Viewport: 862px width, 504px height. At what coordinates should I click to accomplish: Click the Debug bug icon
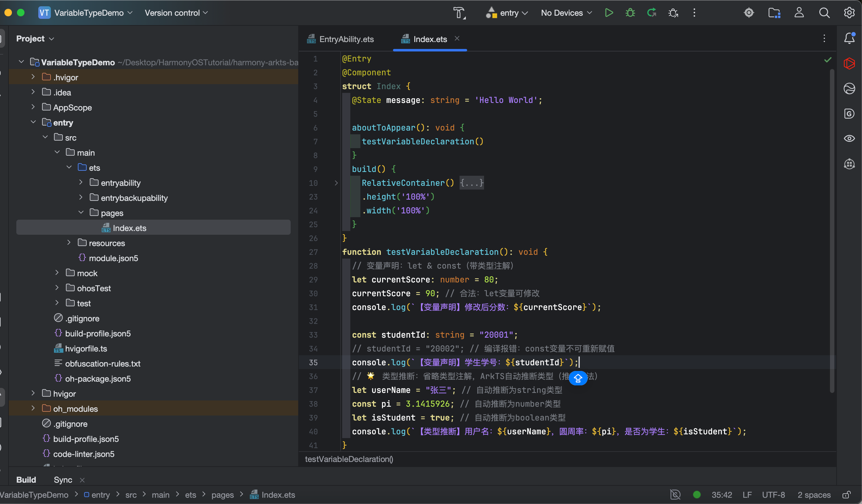tap(630, 13)
